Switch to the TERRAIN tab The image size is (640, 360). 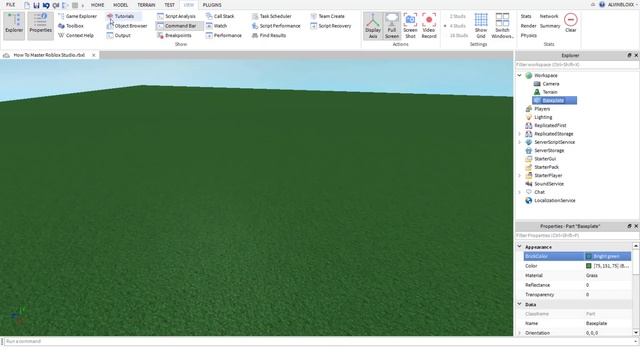(146, 5)
